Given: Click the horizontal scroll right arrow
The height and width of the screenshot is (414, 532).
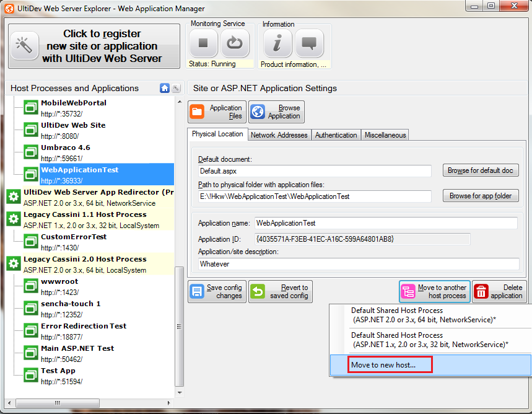Looking at the screenshot, I should pos(168,403).
